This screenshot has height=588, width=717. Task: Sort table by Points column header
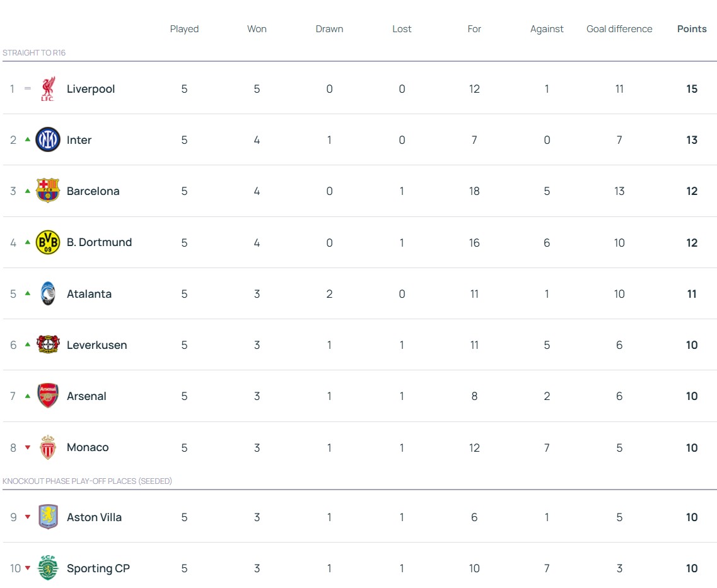click(692, 29)
